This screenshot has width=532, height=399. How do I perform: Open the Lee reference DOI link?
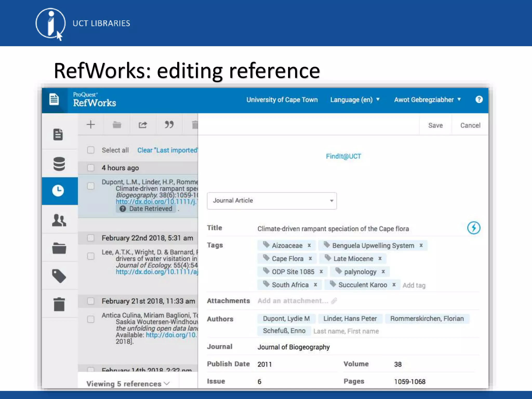click(x=157, y=272)
